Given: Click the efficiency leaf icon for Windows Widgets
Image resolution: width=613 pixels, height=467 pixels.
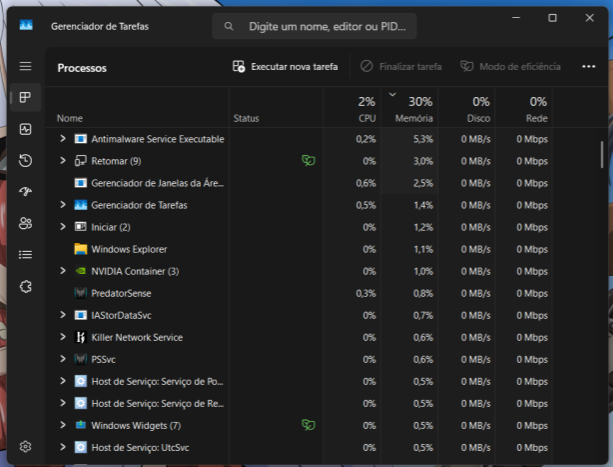Looking at the screenshot, I should (308, 425).
